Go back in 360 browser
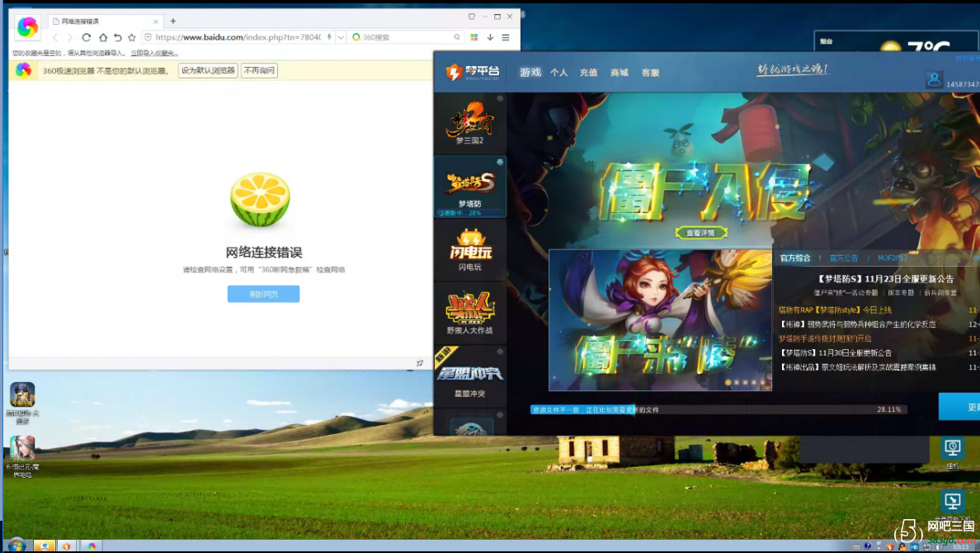The height and width of the screenshot is (553, 980). click(x=55, y=37)
